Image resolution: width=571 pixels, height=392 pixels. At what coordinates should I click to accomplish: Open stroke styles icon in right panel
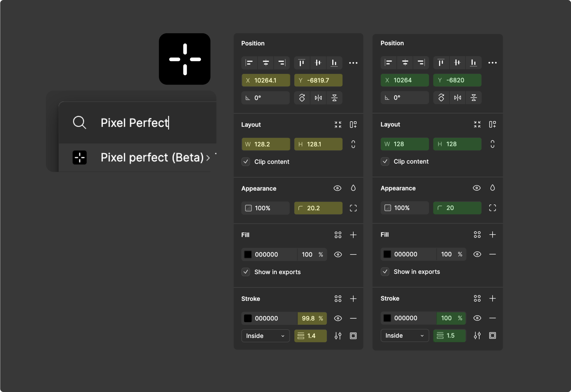click(x=477, y=299)
